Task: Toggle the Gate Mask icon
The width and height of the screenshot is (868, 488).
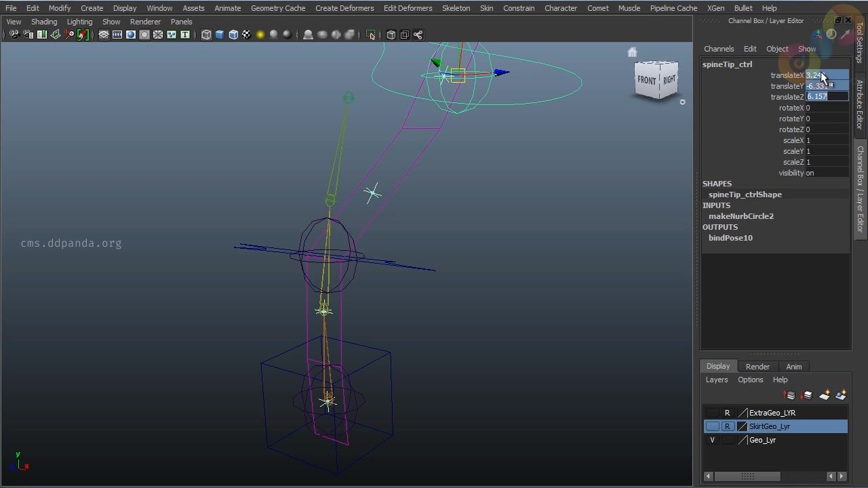Action: pyautogui.click(x=144, y=35)
